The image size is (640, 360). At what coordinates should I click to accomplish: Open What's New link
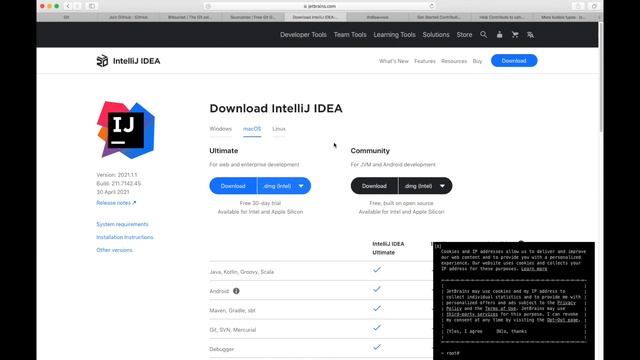393,61
